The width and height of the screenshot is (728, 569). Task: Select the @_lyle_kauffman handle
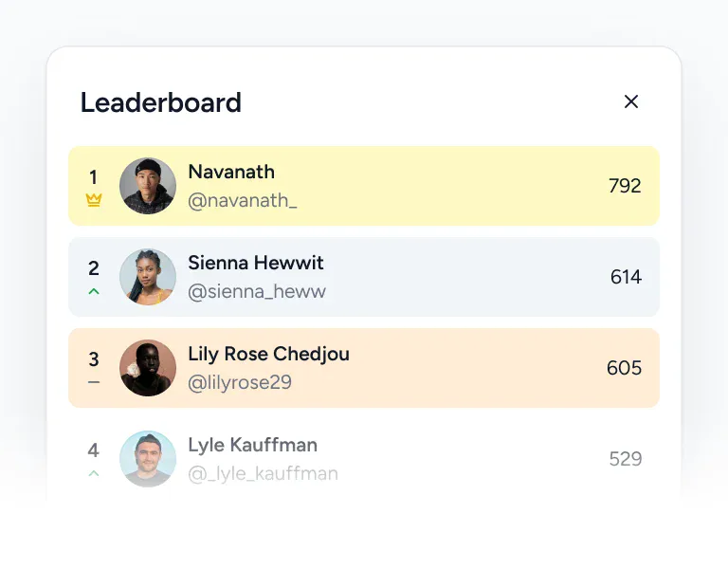(x=263, y=474)
